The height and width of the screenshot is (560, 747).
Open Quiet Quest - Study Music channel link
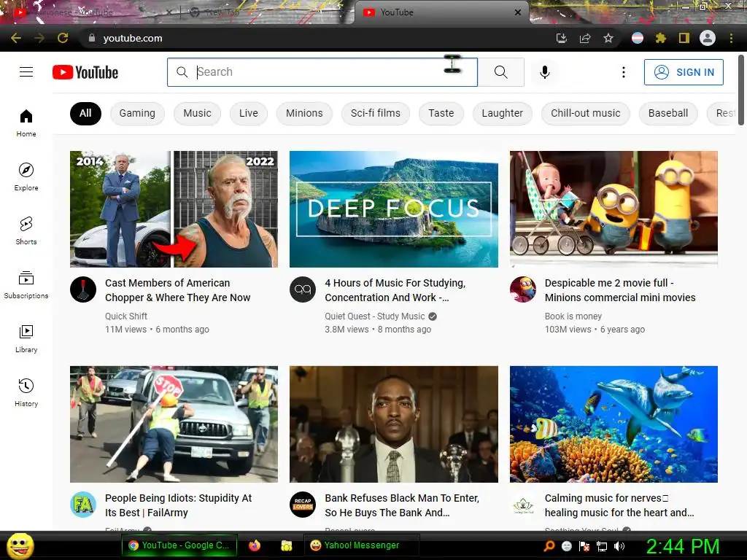click(x=374, y=316)
